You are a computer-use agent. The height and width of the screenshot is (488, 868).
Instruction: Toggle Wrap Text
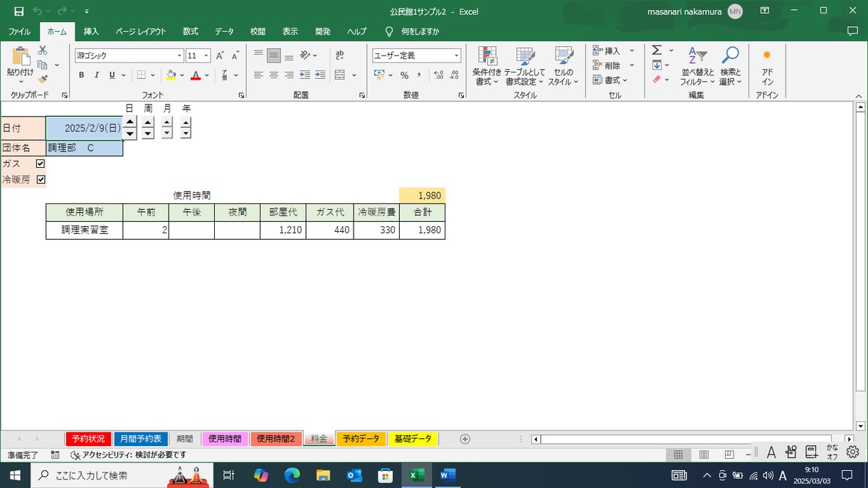pos(339,55)
